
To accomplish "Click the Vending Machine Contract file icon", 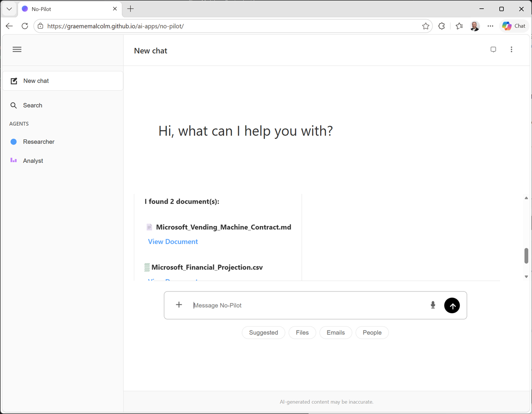I will [149, 227].
